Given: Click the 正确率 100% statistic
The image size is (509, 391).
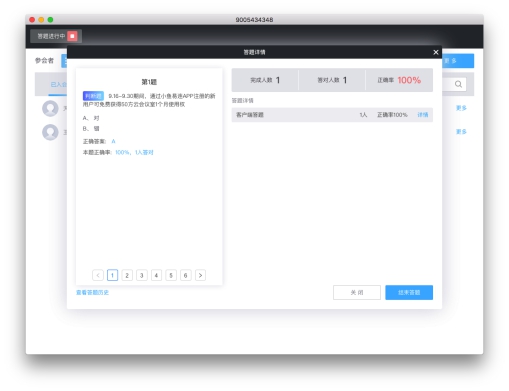Looking at the screenshot, I should [399, 80].
